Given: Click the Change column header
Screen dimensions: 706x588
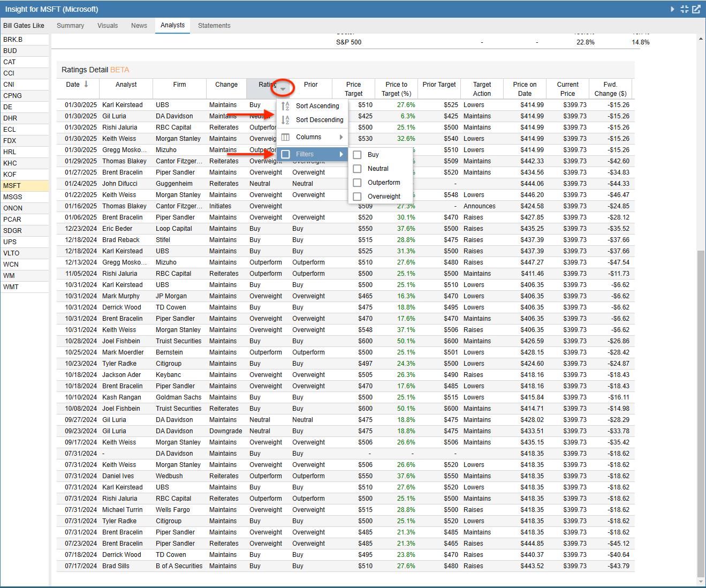Looking at the screenshot, I should [226, 88].
